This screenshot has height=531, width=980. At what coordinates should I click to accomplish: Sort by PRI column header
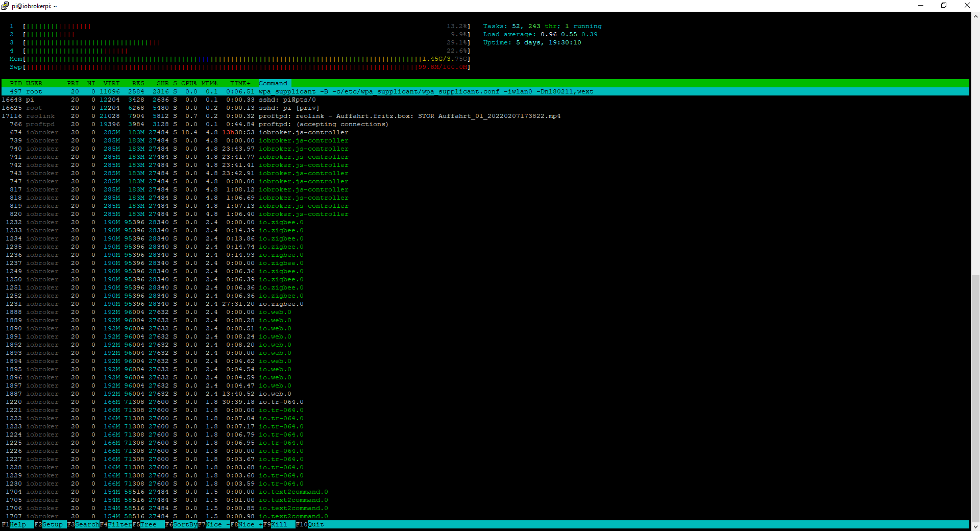point(73,83)
